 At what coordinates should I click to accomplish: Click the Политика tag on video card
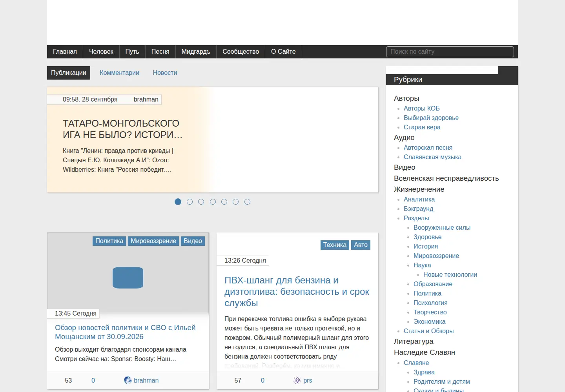109,241
